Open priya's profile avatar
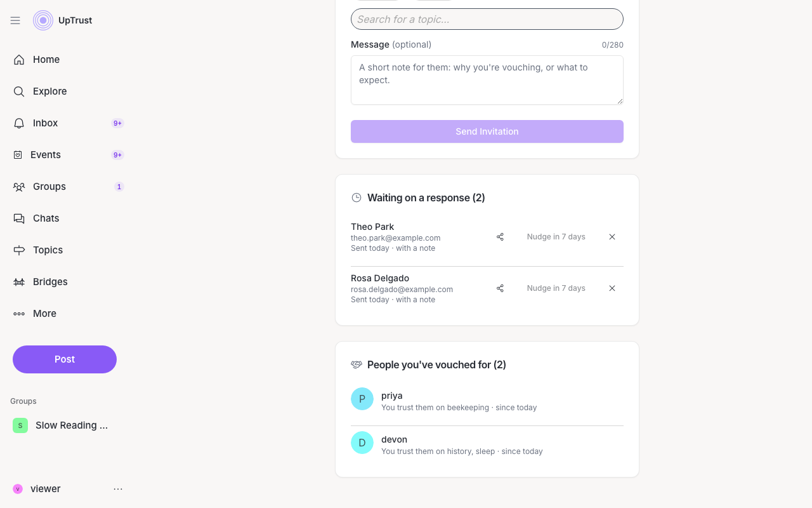Screen dimensions: 812x508 pos(362,399)
